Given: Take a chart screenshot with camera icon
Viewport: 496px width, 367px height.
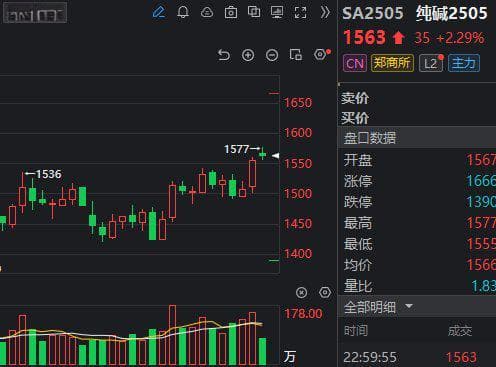Looking at the screenshot, I should pos(231,13).
